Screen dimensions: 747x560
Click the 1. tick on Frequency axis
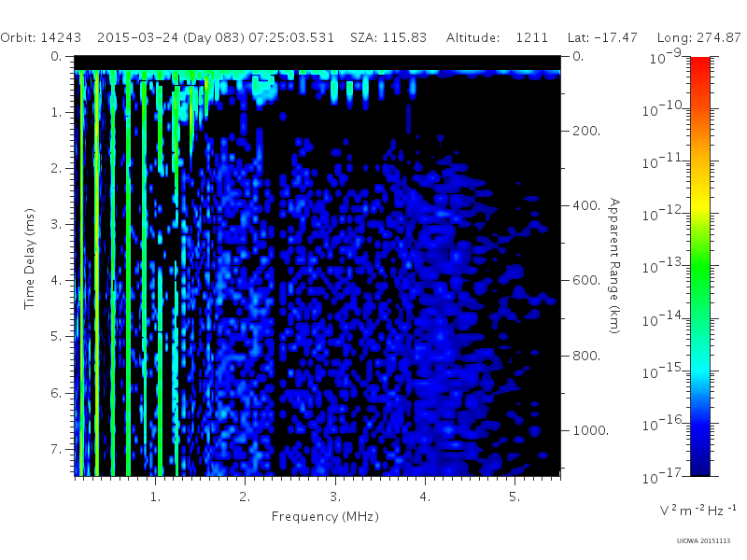pyautogui.click(x=155, y=497)
